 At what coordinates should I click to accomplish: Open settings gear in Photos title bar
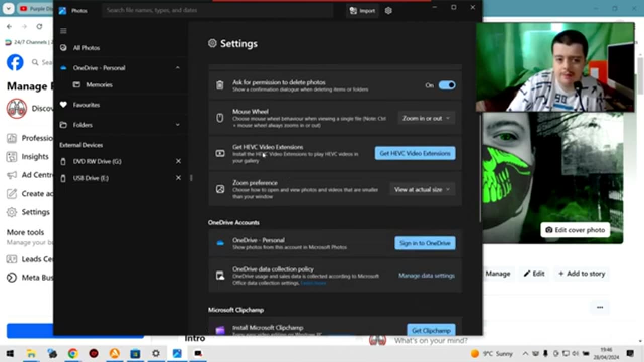388,11
